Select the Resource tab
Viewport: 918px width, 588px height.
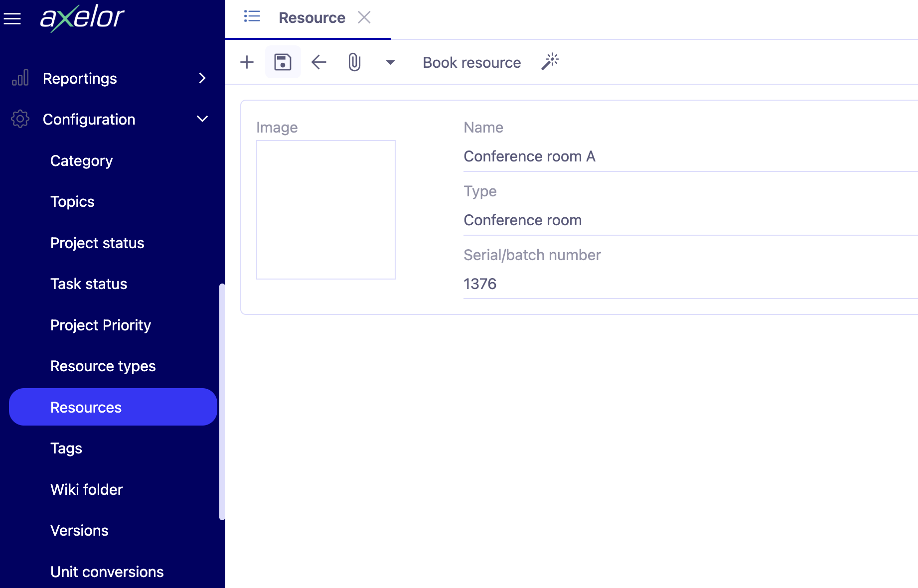point(311,17)
